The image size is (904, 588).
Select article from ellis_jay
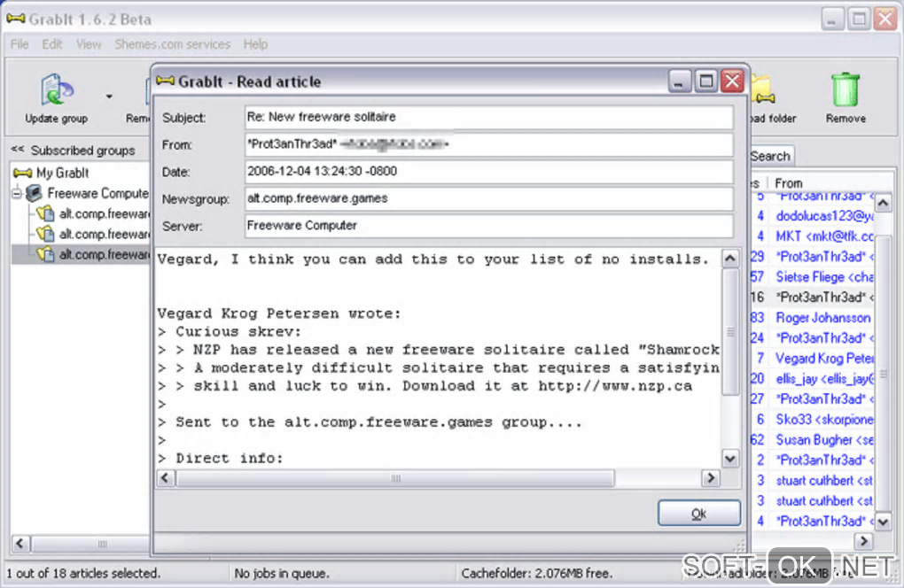coord(814,378)
